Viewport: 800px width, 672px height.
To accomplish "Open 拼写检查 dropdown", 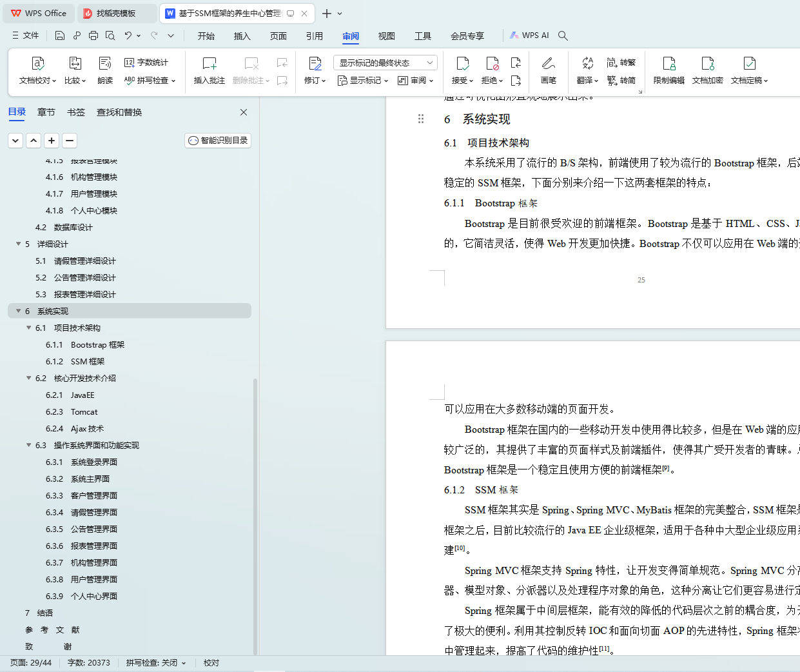I will pos(150,81).
